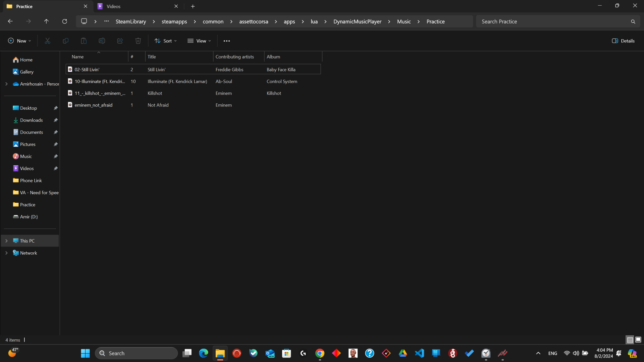The height and width of the screenshot is (362, 644).
Task: Open Microsoft Store from taskbar
Action: 286,353
